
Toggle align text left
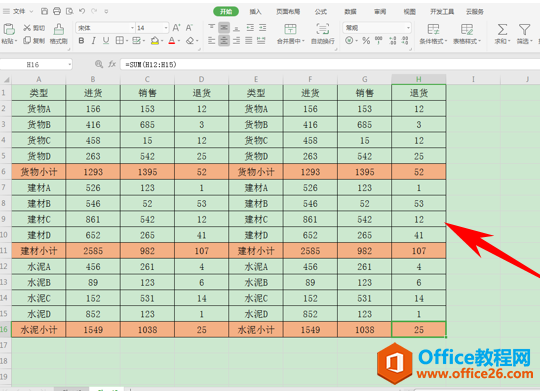pyautogui.click(x=211, y=41)
